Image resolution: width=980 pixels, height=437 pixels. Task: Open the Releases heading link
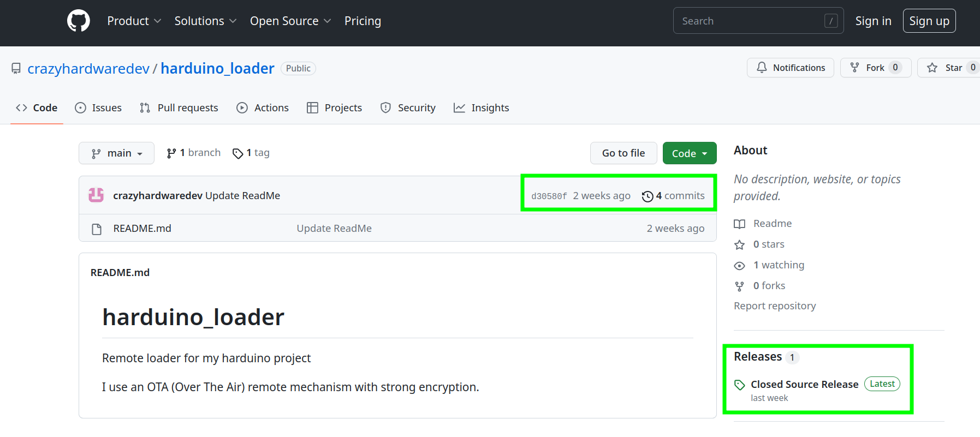(758, 357)
